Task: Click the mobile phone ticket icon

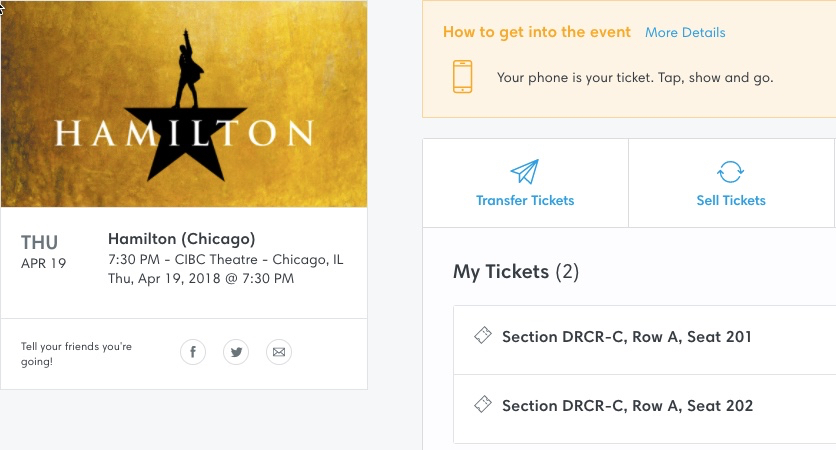Action: point(462,77)
